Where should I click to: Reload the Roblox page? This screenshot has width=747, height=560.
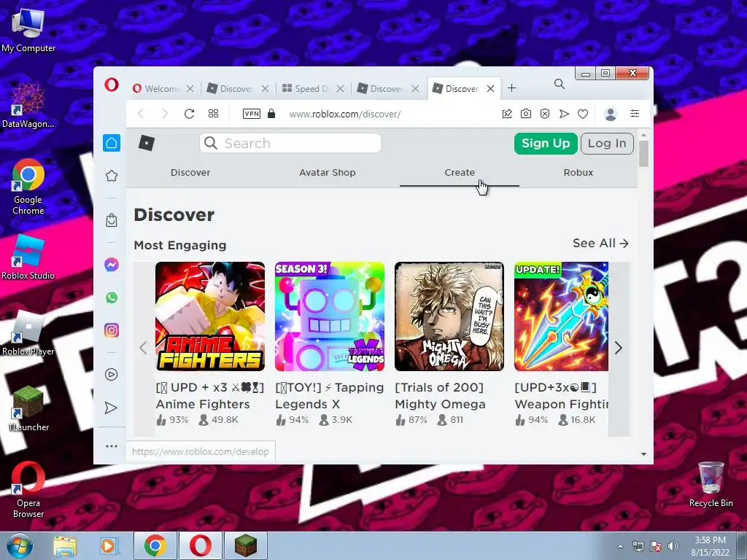tap(189, 114)
